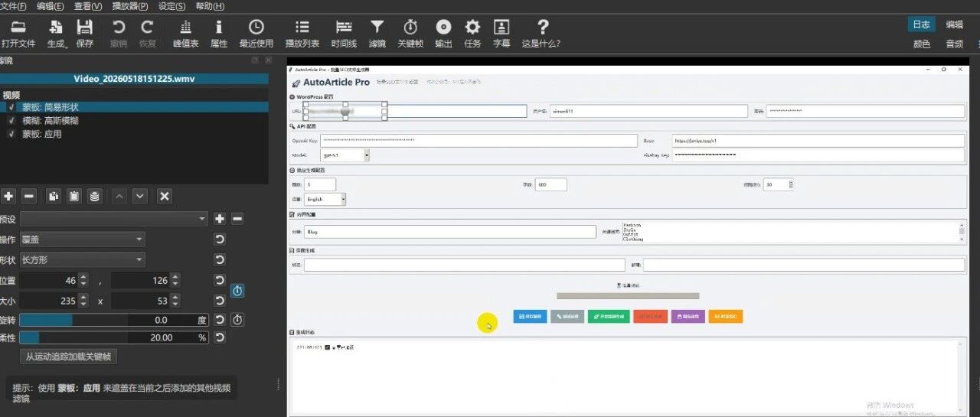Enable keyframes for the position/size parameter
Screen dimensions: 980x417
coord(237,291)
